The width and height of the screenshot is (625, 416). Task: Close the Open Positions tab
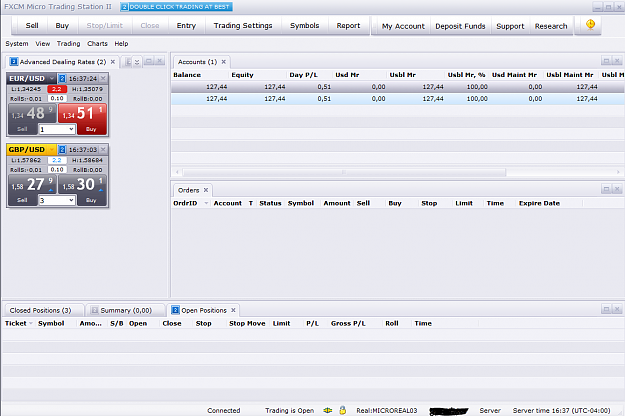[x=233, y=310]
